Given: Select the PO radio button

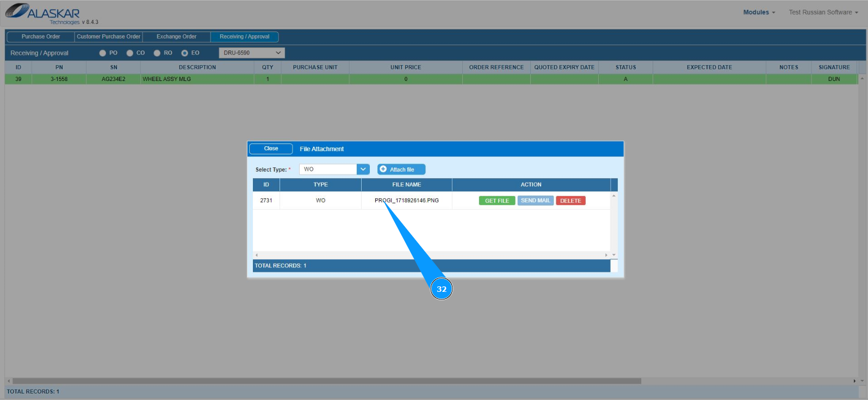Looking at the screenshot, I should [x=102, y=53].
